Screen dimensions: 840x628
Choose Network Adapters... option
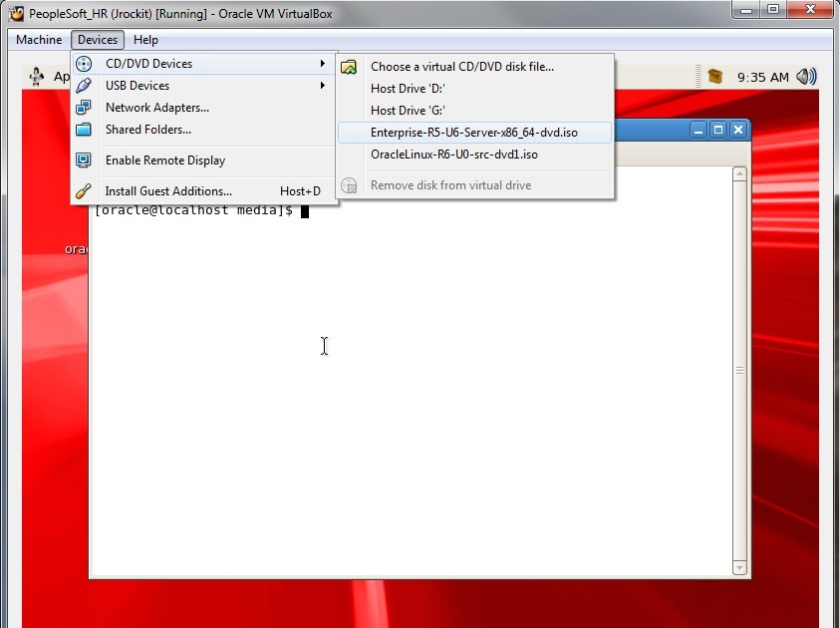coord(203,108)
